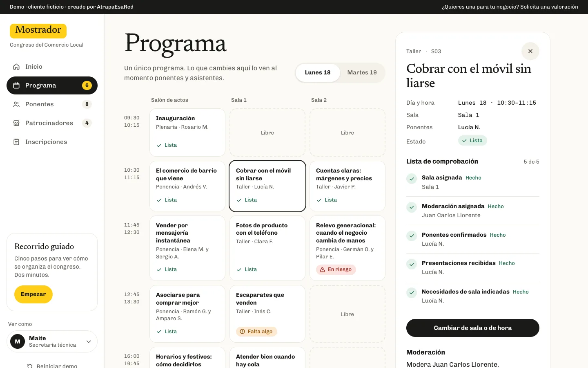Open the Solicita una valoración link
Image resolution: width=588 pixels, height=368 pixels.
coord(510,7)
